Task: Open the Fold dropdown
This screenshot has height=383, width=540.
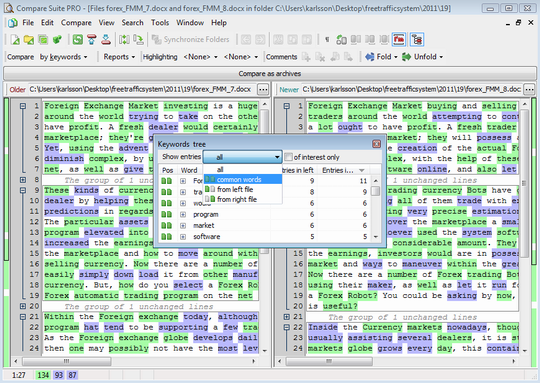Action: (x=381, y=57)
